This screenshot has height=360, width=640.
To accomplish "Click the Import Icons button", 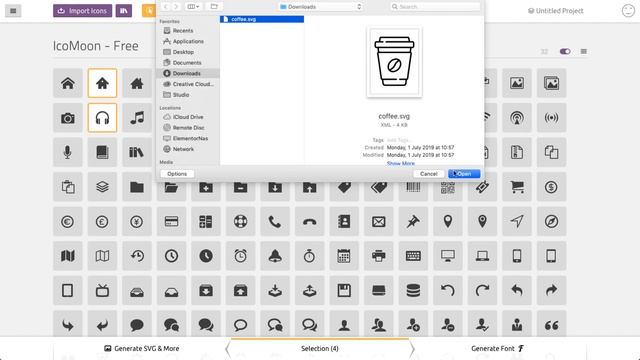I will click(x=82, y=11).
